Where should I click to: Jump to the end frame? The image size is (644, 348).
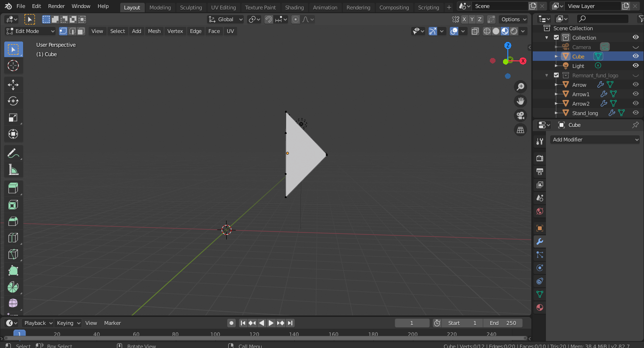[x=290, y=323]
